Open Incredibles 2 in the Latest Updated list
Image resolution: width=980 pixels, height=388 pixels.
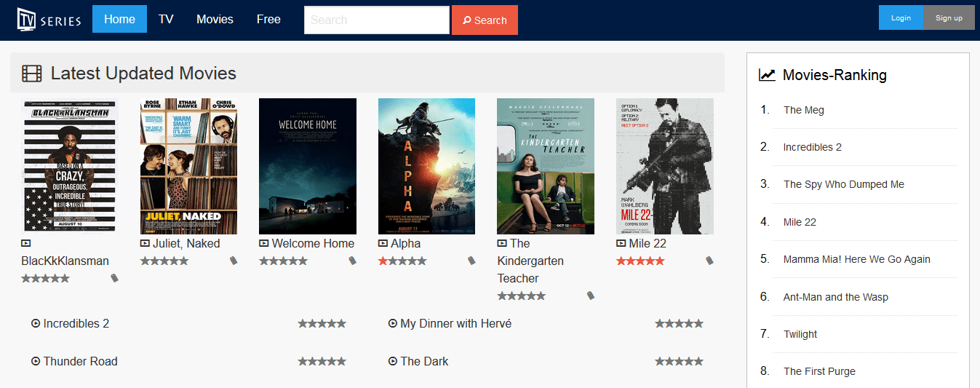click(76, 323)
